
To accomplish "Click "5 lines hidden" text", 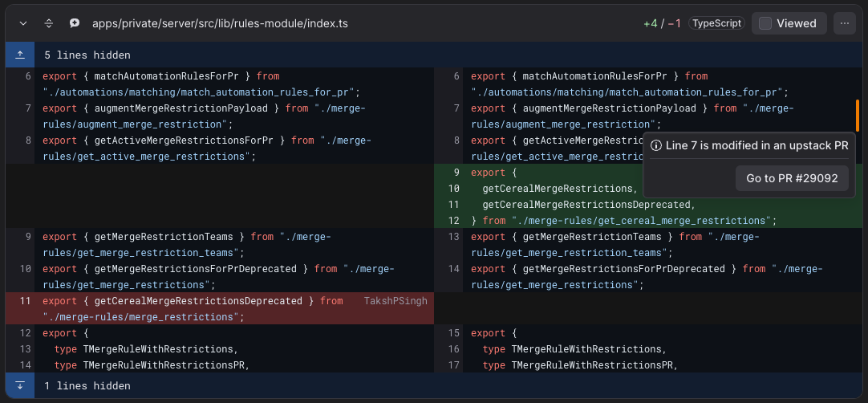I will click(x=87, y=55).
